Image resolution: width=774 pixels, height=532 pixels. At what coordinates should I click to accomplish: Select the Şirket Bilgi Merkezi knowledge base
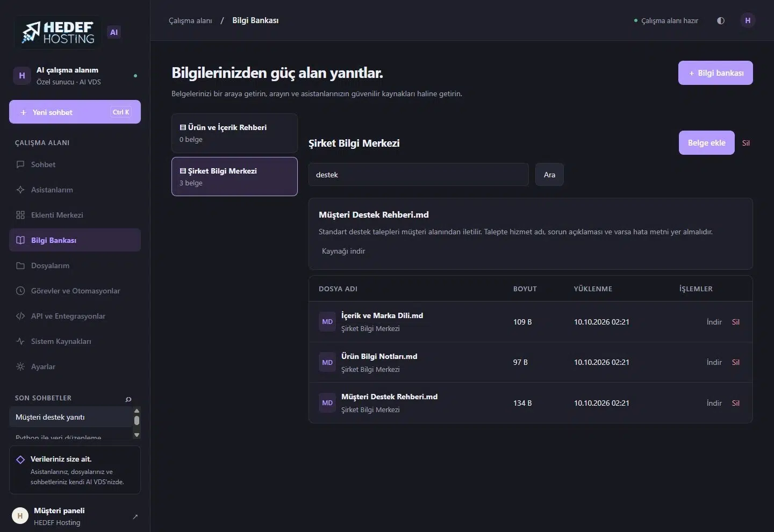(x=234, y=176)
